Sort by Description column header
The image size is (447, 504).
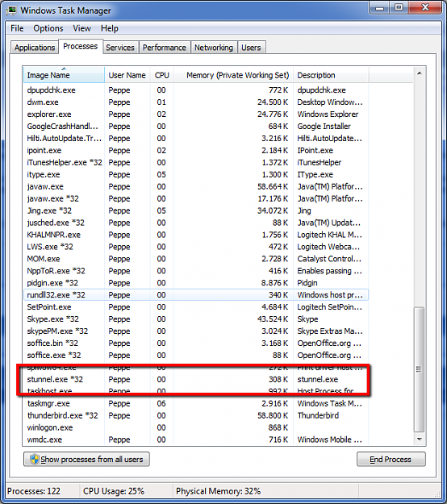point(331,75)
